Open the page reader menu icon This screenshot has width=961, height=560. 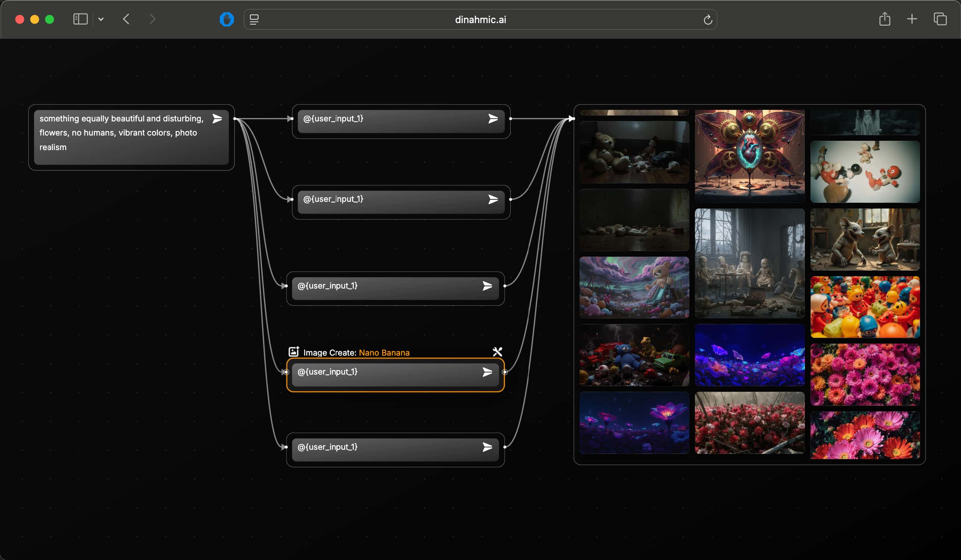pos(254,19)
